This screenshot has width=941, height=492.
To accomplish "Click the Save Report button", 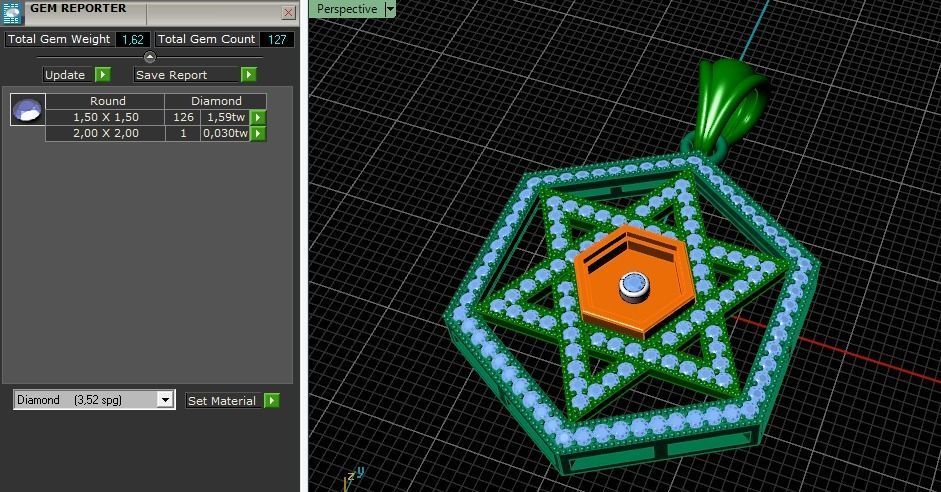I will tap(186, 75).
